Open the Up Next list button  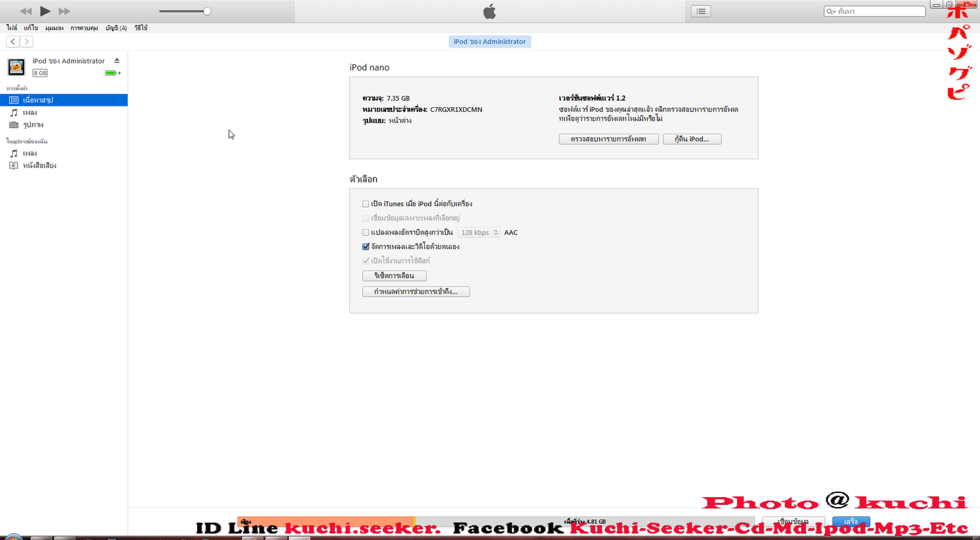701,11
